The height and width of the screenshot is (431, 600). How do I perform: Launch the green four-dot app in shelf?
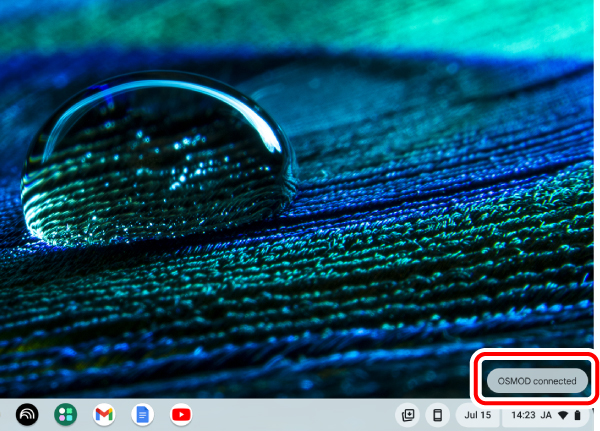pyautogui.click(x=66, y=414)
